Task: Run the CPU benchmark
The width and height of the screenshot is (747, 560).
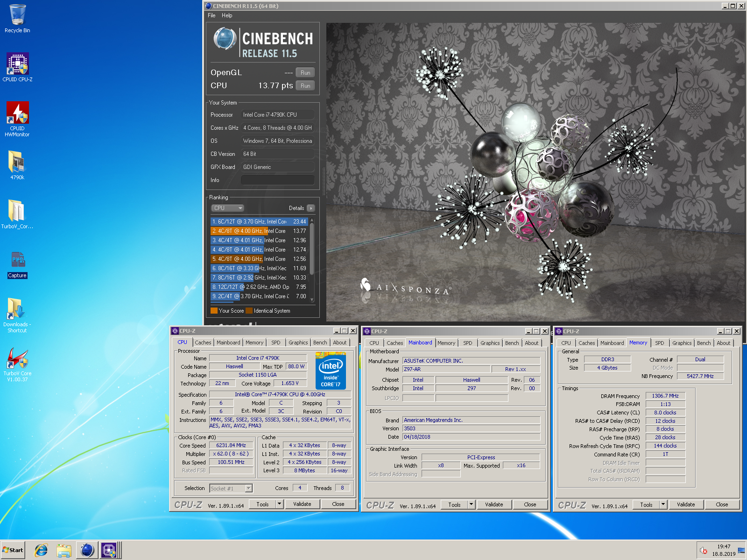Action: coord(305,86)
